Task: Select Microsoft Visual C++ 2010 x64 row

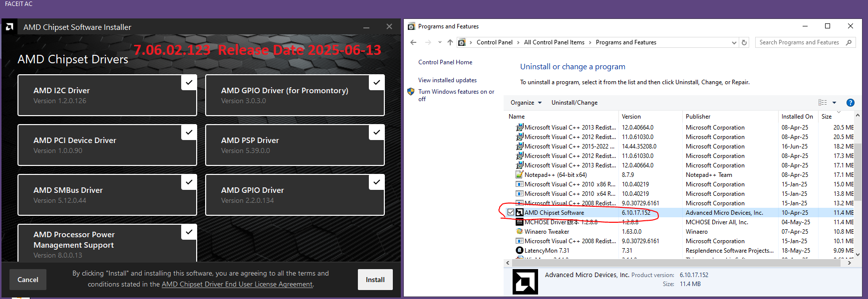Action: [x=679, y=194]
